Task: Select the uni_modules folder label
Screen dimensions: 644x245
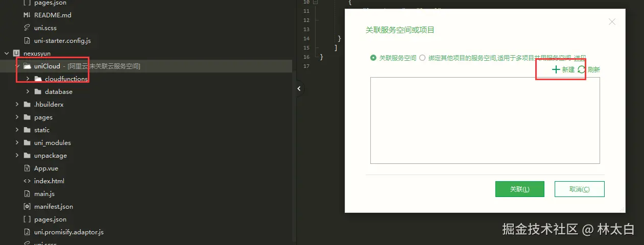Action: point(53,142)
